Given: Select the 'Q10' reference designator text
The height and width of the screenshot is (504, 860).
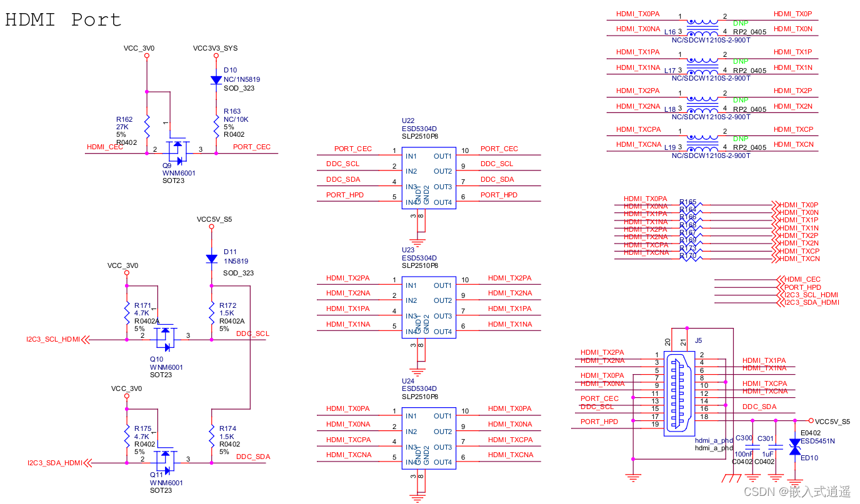Looking at the screenshot, I should click(x=156, y=360).
